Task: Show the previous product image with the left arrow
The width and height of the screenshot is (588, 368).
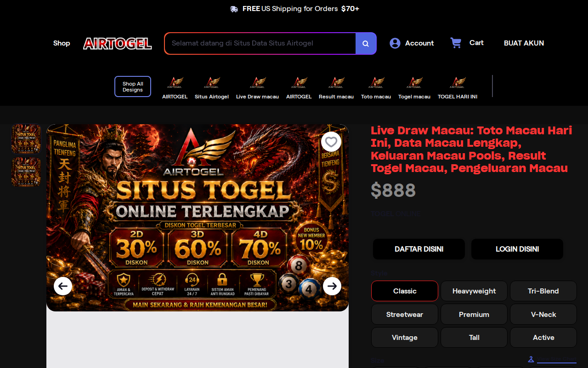Action: point(63,286)
